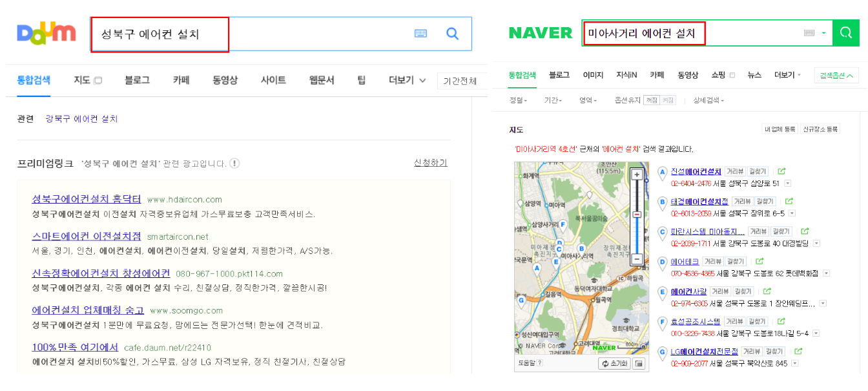Expand Naver 더보기 menu
This screenshot has height=391, width=868.
787,75
